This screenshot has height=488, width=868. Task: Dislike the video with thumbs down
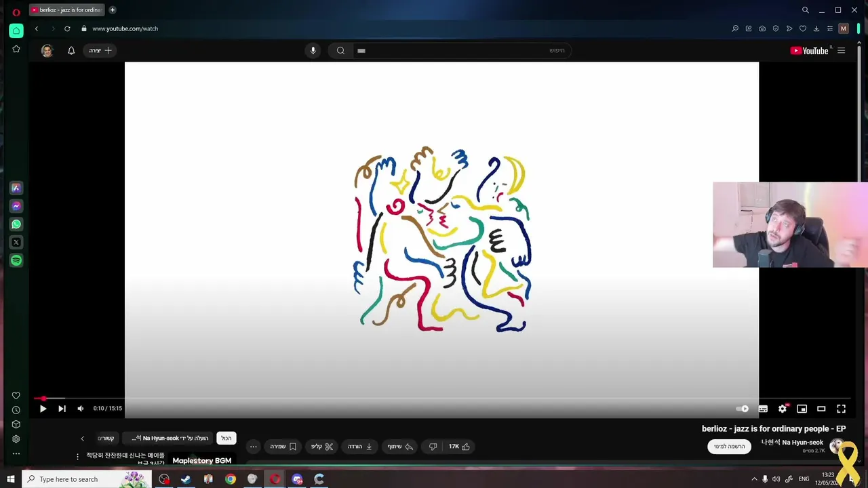pyautogui.click(x=433, y=447)
